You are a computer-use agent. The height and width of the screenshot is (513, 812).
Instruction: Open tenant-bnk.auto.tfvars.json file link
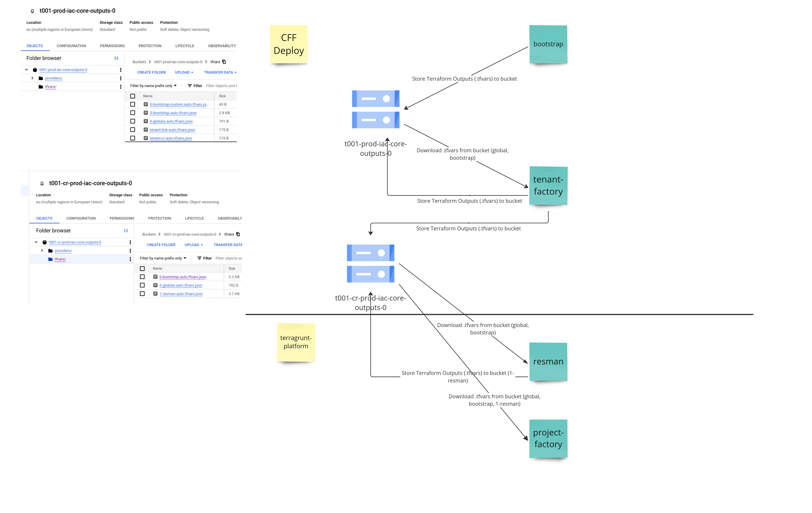pyautogui.click(x=172, y=130)
